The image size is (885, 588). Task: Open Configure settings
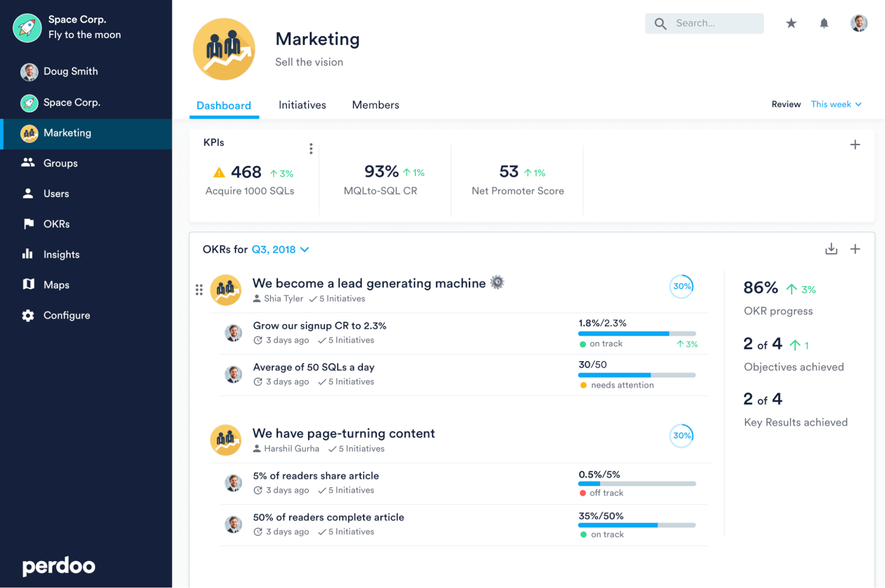(x=66, y=315)
